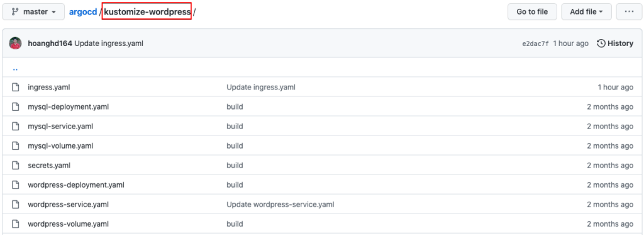Screen dimensions: 644x235
Task: Open wordpress-service.yaml file
Action: coord(68,205)
